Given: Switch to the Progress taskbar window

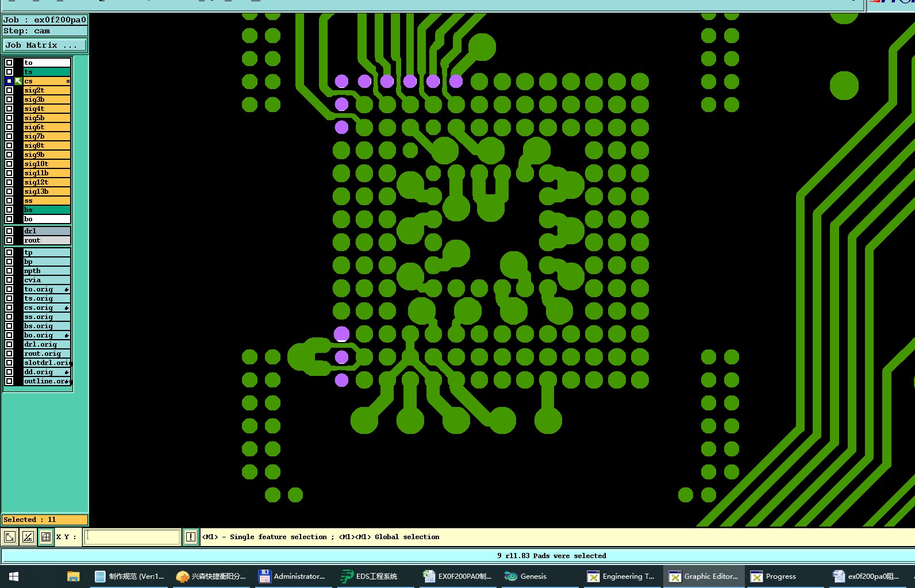Looking at the screenshot, I should pyautogui.click(x=786, y=576).
